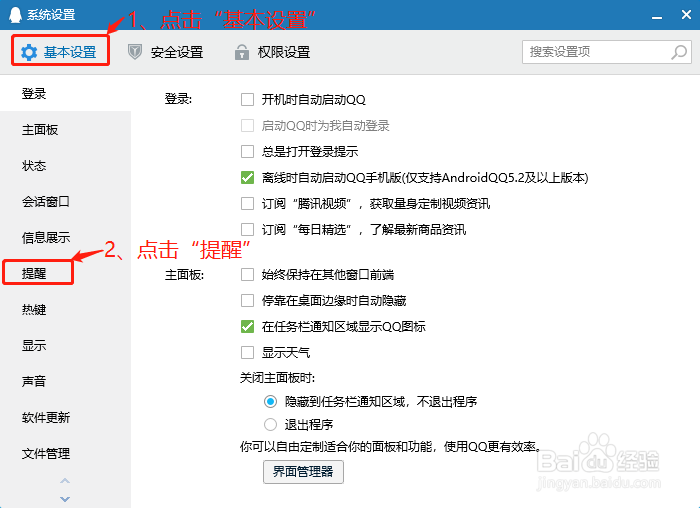Select 退出程序 radio option

pos(270,424)
